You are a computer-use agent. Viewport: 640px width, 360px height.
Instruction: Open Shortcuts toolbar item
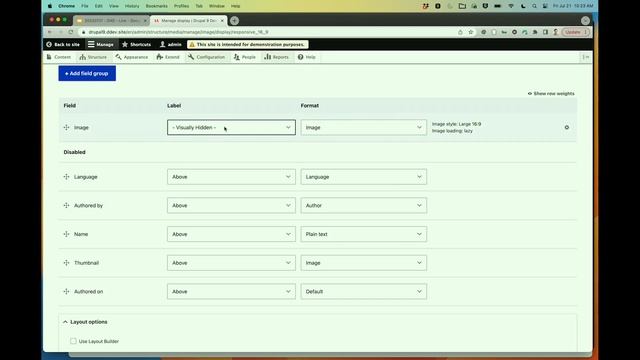tap(136, 44)
